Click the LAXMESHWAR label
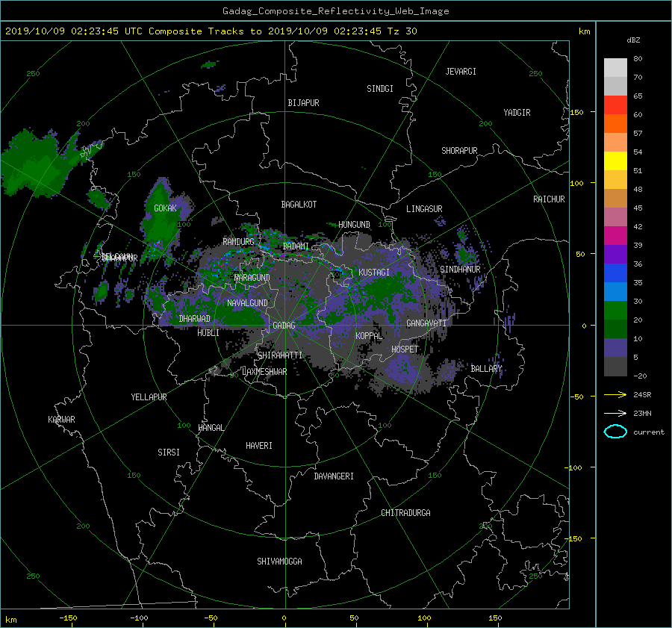The width and height of the screenshot is (672, 628). [x=264, y=372]
